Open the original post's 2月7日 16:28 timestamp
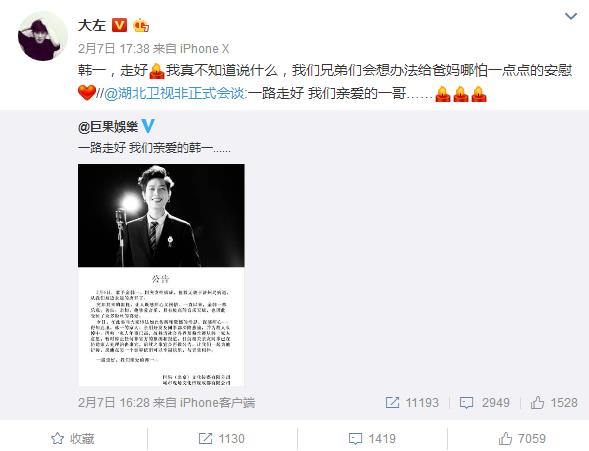Image resolution: width=589 pixels, height=451 pixels. (114, 403)
